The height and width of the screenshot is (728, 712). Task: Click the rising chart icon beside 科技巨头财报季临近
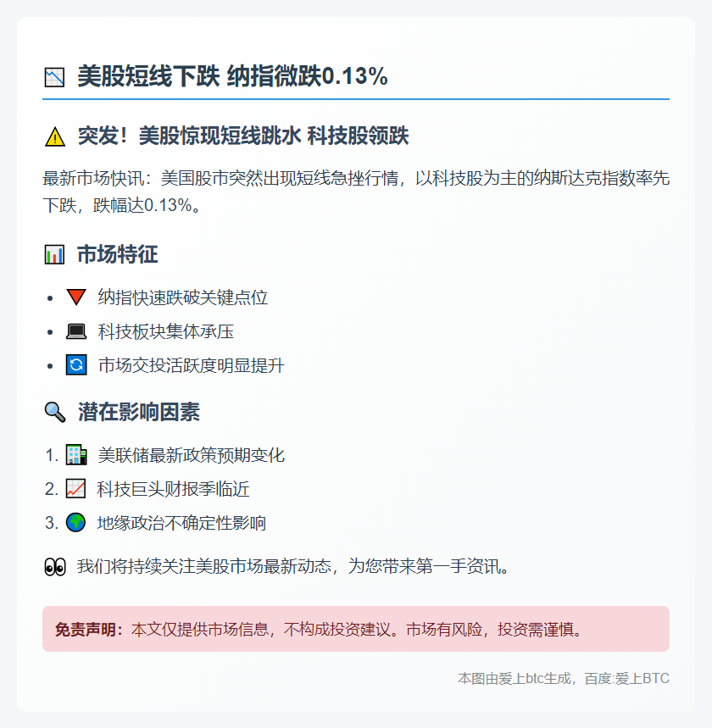pyautogui.click(x=75, y=489)
